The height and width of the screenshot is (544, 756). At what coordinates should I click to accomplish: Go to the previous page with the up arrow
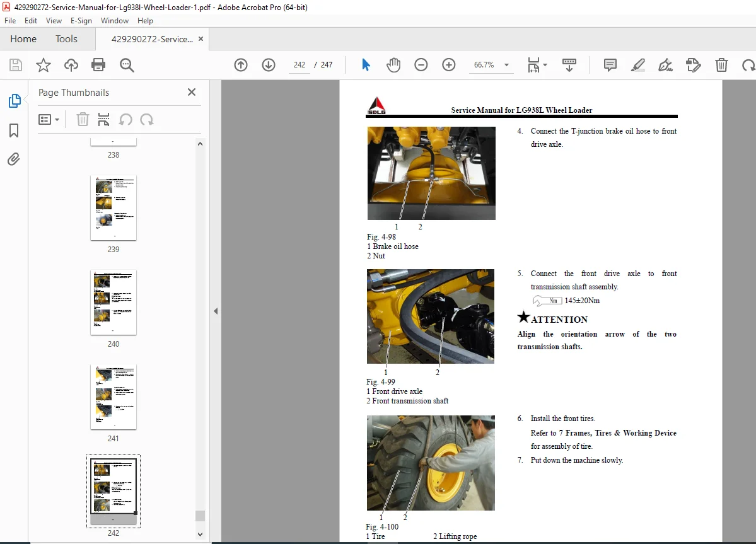point(241,64)
